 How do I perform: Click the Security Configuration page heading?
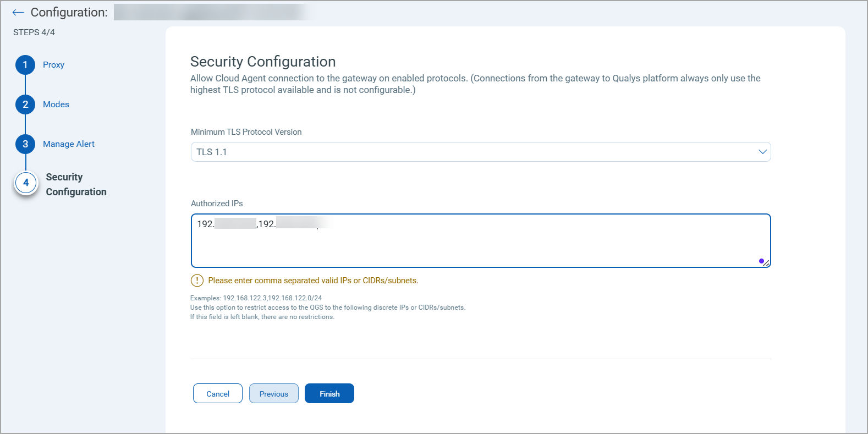263,62
